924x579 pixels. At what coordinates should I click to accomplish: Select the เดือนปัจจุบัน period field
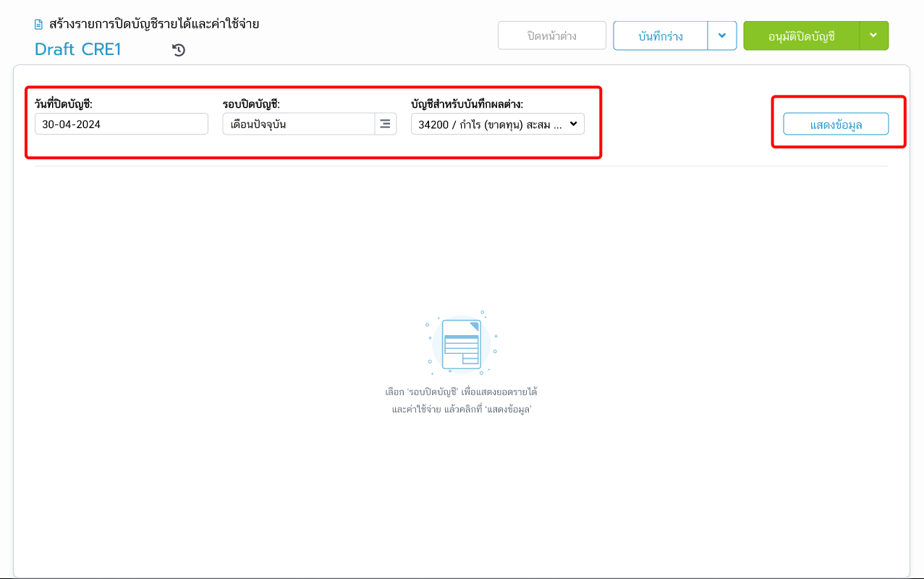coord(298,124)
